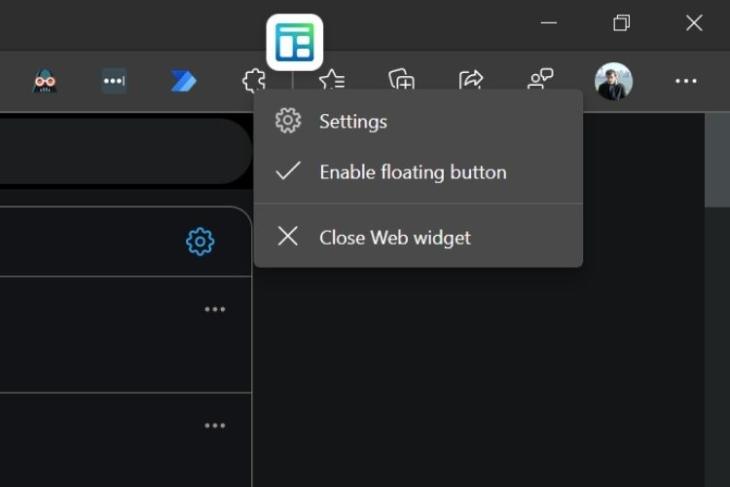Click the blue gear settings icon
Viewport: 730px width, 487px height.
pyautogui.click(x=200, y=242)
